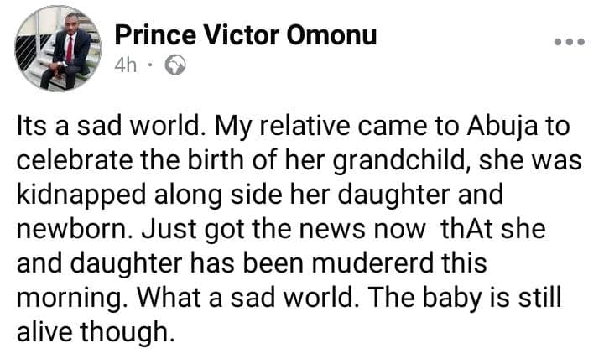Click the dot separator beside timestamp
This screenshot has width=604, height=364.
tap(151, 65)
